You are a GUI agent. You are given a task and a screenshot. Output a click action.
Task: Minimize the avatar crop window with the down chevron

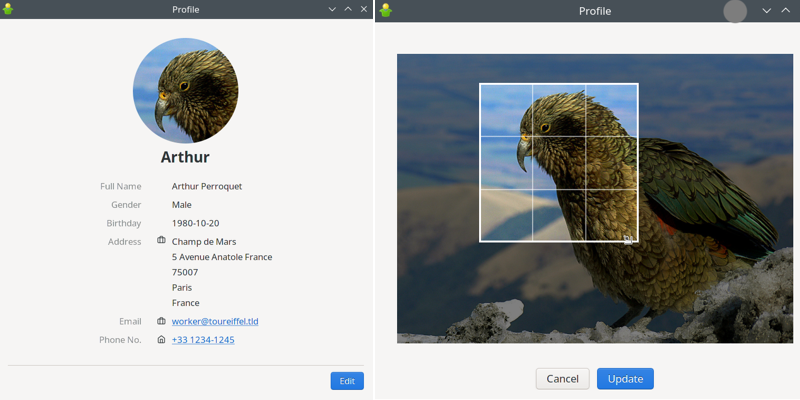766,11
